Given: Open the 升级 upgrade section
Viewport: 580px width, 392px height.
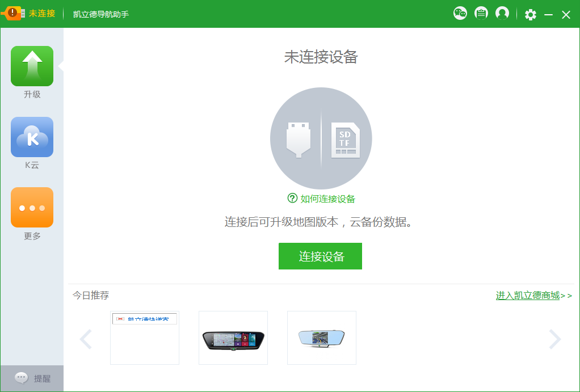Looking at the screenshot, I should click(32, 66).
